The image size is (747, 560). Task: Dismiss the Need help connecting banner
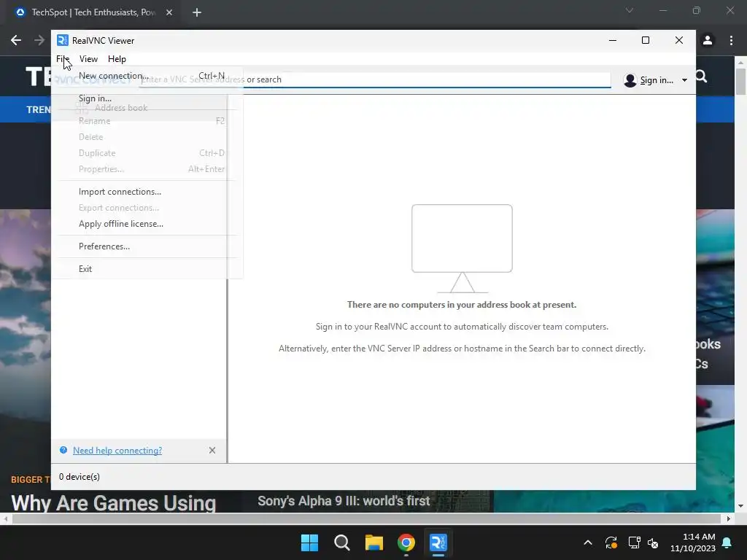[x=212, y=451]
